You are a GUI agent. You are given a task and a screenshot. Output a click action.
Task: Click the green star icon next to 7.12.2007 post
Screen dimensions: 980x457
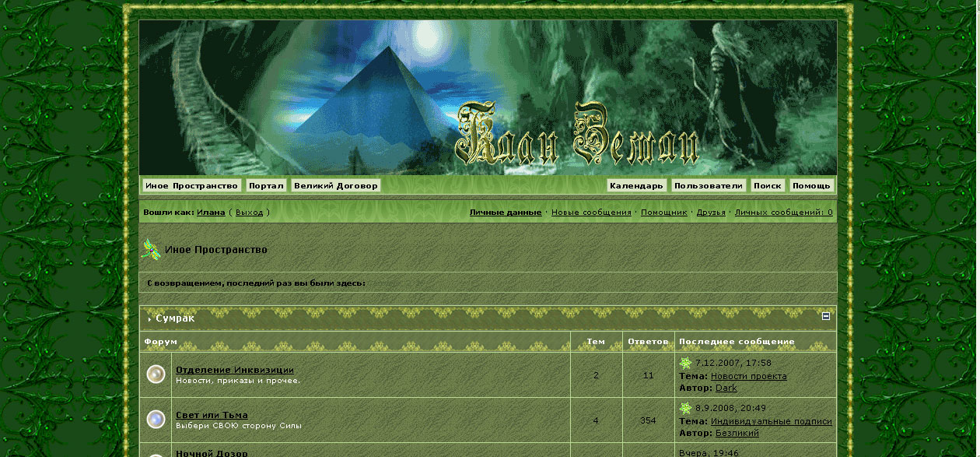(x=684, y=363)
